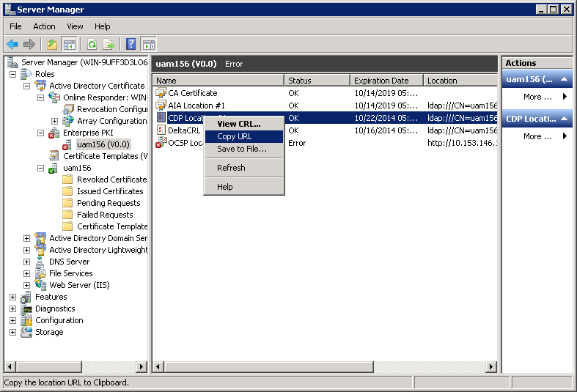Viewport: 577px width, 392px height.
Task: Click the Array Configuration icon
Action: [x=68, y=121]
